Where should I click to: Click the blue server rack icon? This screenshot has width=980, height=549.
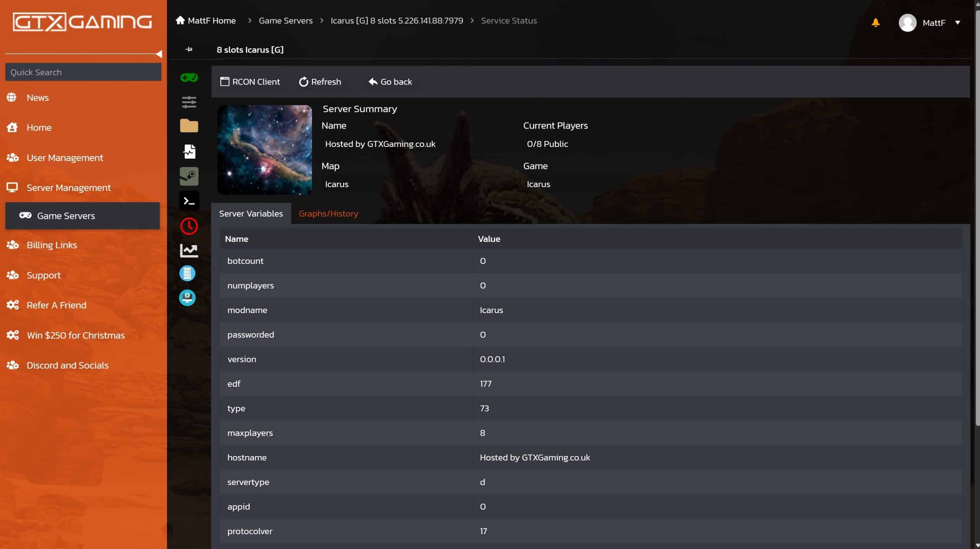click(x=187, y=274)
